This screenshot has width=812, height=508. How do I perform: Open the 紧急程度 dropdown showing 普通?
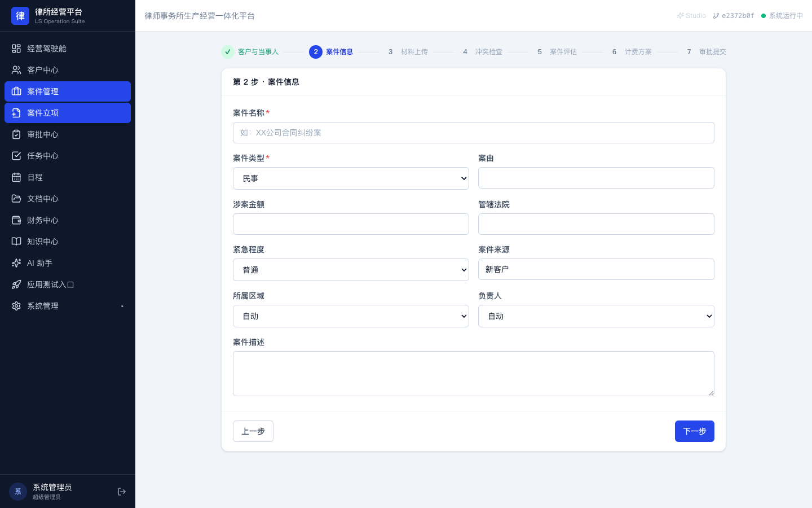click(x=351, y=270)
